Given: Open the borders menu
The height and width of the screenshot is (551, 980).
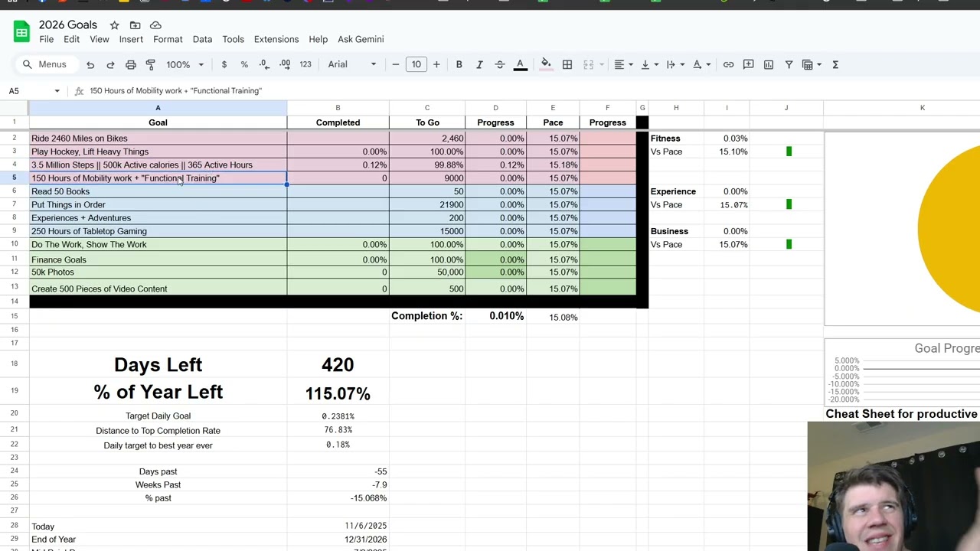Looking at the screenshot, I should [567, 64].
